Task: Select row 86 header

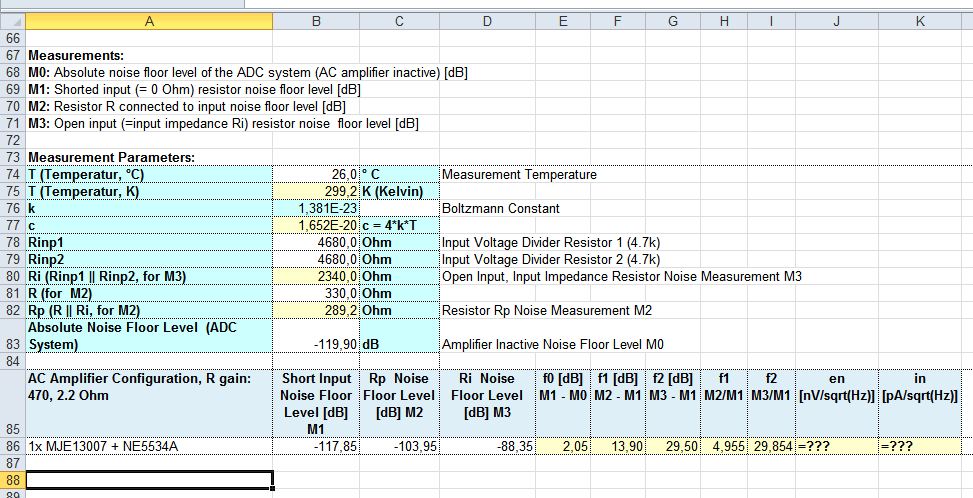Action: tap(12, 446)
